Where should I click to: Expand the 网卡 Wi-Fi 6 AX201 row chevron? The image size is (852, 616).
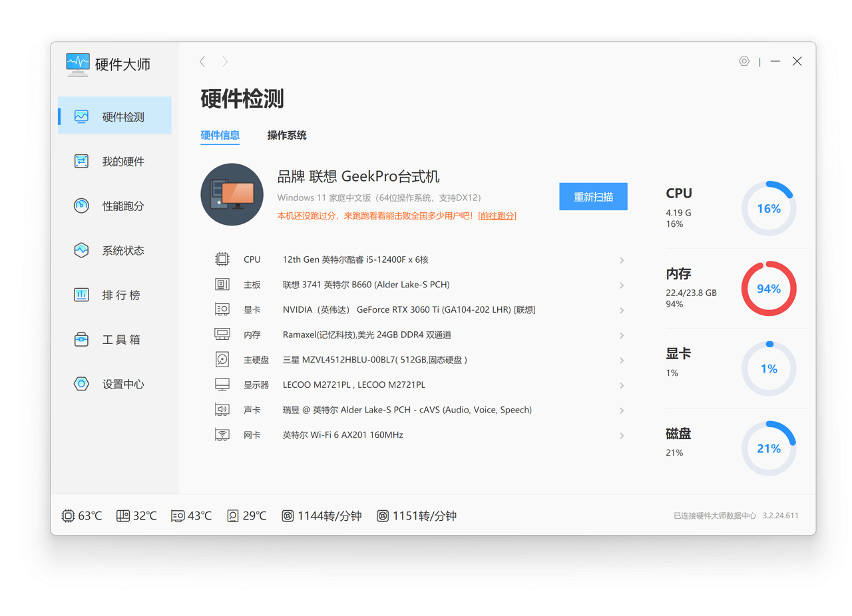tap(621, 436)
